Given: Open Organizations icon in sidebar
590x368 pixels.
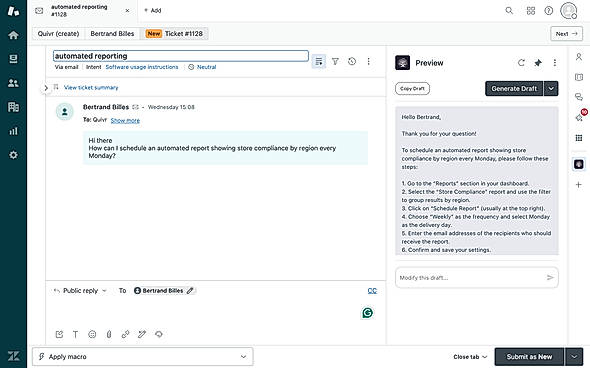Looking at the screenshot, I should 13,107.
